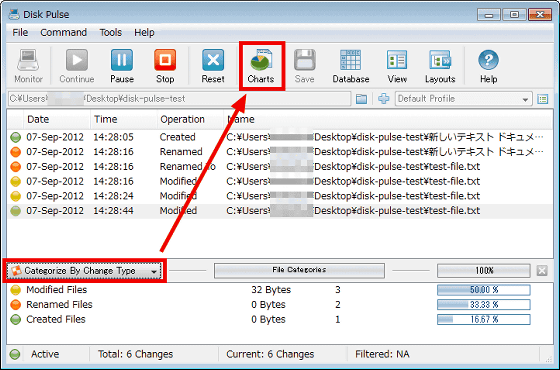
Task: Click the orange icon beside Renamed Files
Action: click(15, 305)
